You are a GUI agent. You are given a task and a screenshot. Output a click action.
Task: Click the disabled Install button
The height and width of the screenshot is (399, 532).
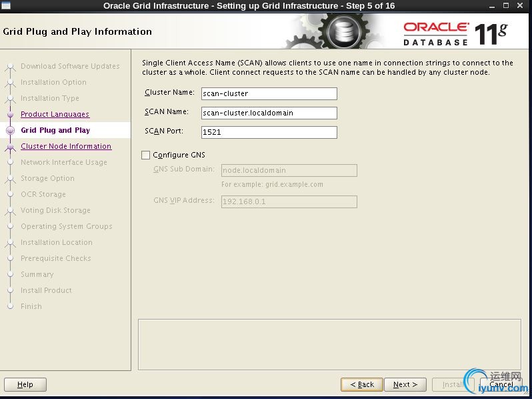[x=453, y=385]
